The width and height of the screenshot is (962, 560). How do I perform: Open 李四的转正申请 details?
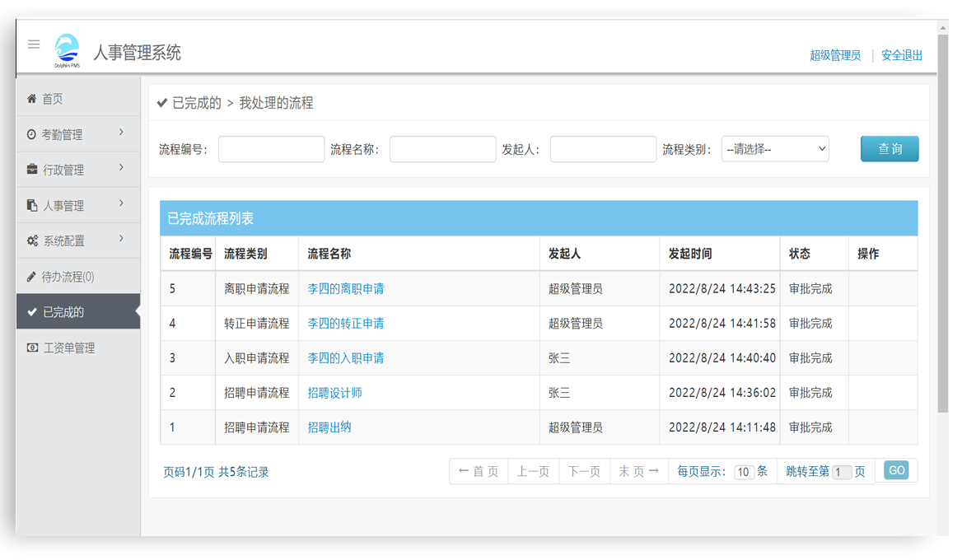point(346,323)
